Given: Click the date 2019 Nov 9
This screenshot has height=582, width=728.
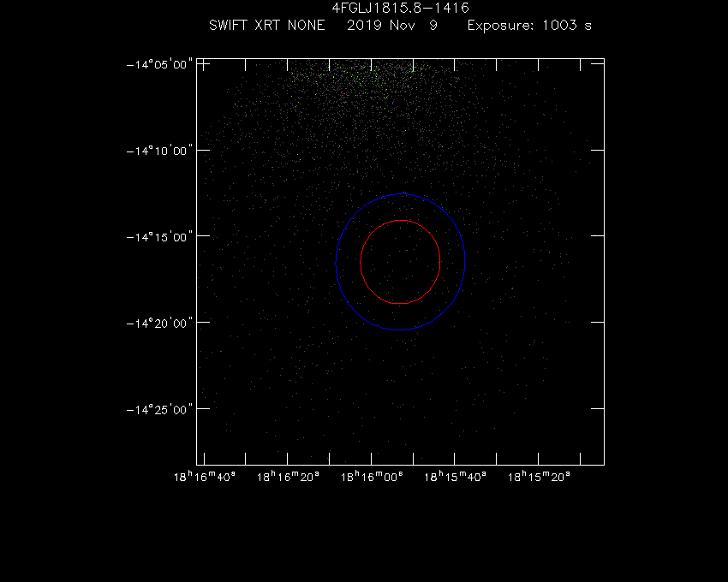Looking at the screenshot, I should (392, 25).
